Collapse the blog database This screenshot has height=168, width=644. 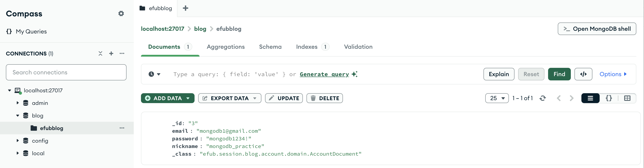point(18,115)
